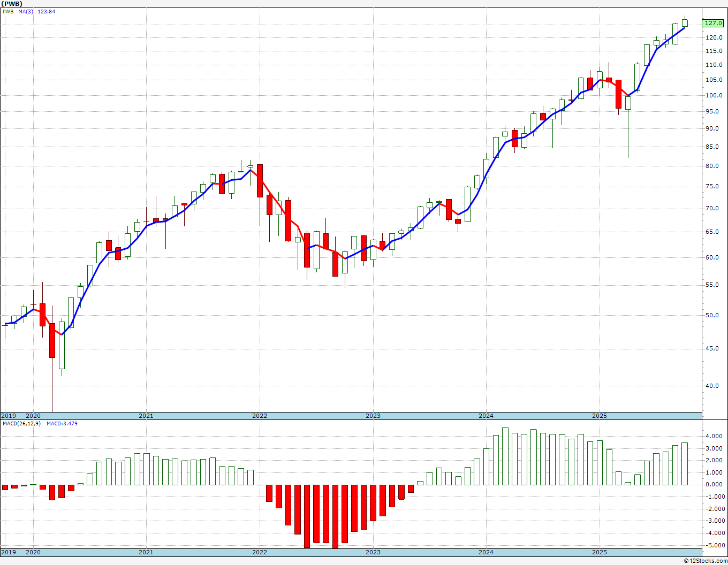
Task: Select the "100.0" price axis label
Action: click(x=714, y=95)
